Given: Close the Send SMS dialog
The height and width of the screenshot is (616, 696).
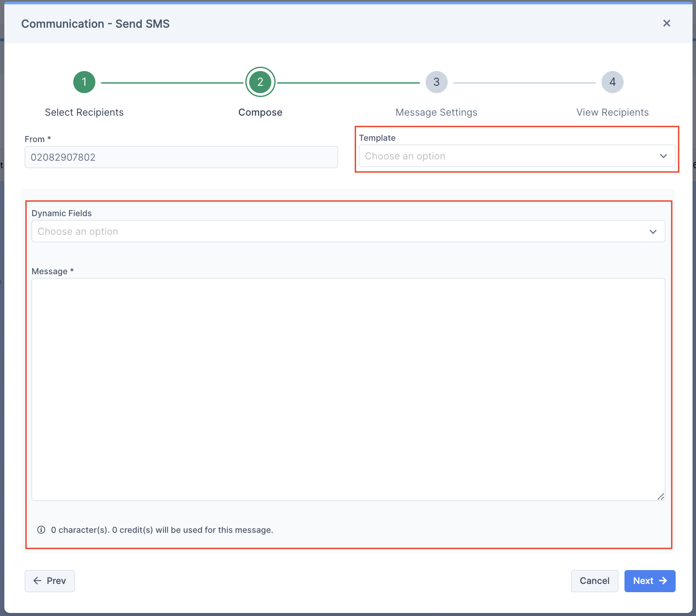Looking at the screenshot, I should coord(667,23).
